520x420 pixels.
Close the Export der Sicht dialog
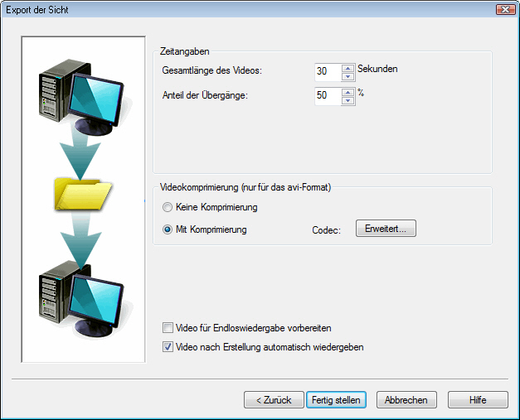[x=505, y=10]
